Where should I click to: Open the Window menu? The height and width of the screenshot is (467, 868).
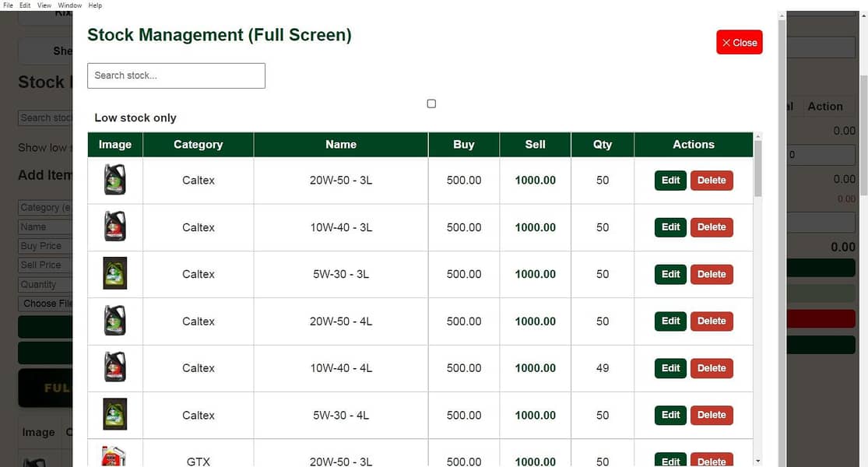point(70,5)
